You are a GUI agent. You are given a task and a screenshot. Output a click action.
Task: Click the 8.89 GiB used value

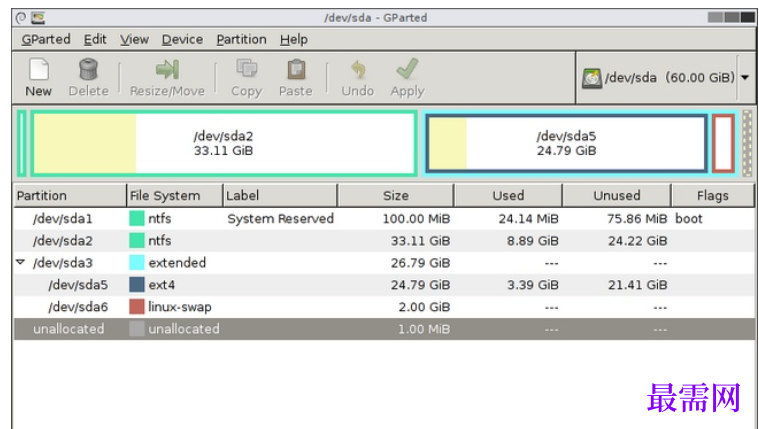[x=532, y=241]
